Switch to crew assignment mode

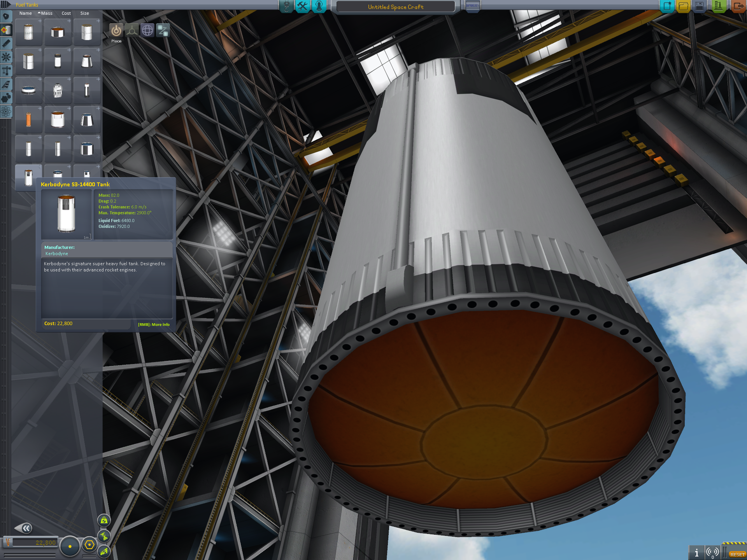tap(319, 6)
